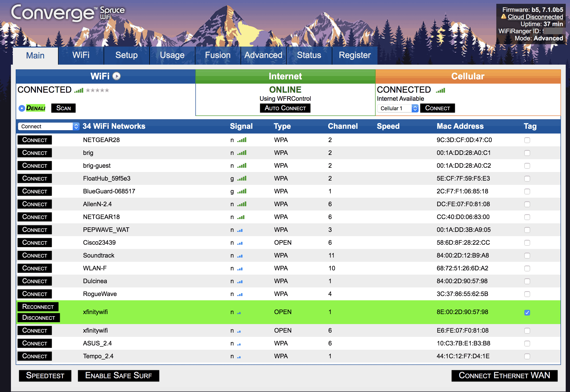Screen dimensions: 570x392
Task: Click the WiFi star rating
Action: coord(97,90)
